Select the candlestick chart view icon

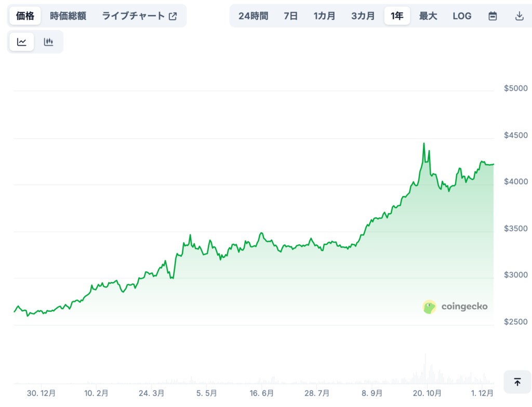[x=49, y=41]
